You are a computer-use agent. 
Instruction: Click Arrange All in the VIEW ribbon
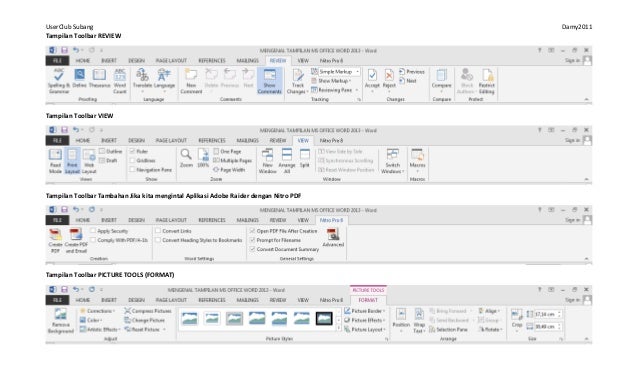[x=287, y=161]
